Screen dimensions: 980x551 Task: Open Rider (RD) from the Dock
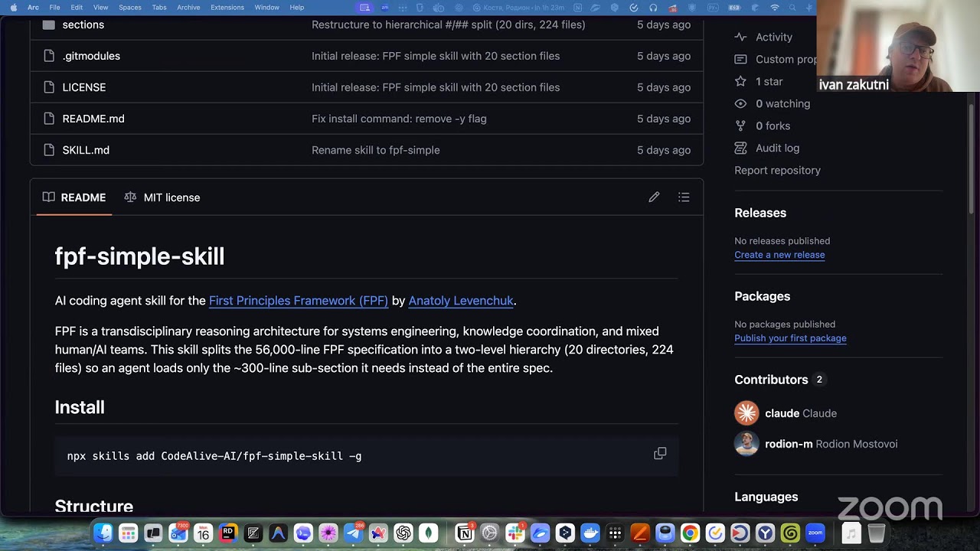(228, 533)
